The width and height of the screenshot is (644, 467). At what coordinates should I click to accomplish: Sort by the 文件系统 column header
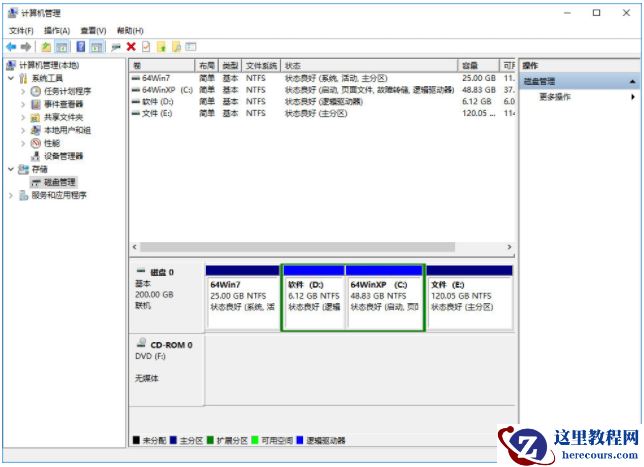[261, 66]
